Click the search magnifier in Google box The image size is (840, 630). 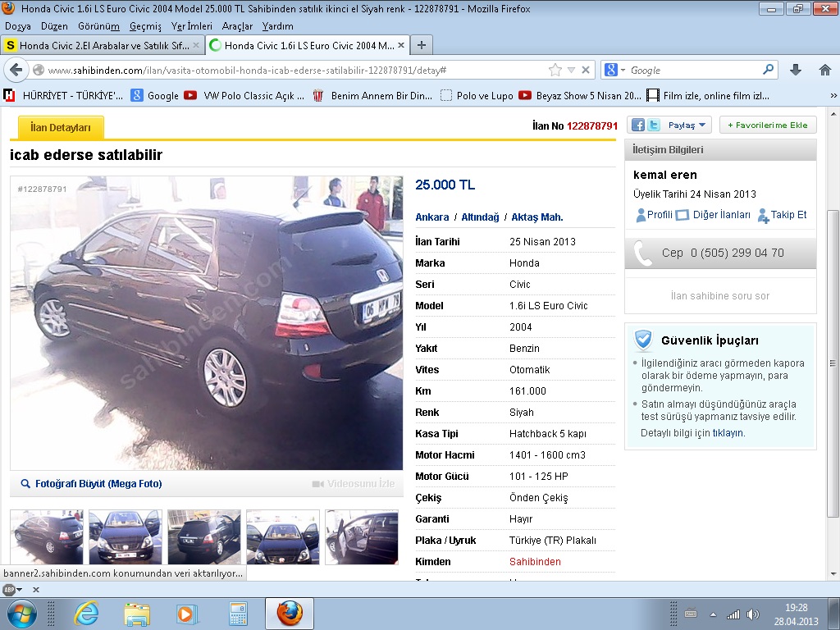(x=768, y=70)
